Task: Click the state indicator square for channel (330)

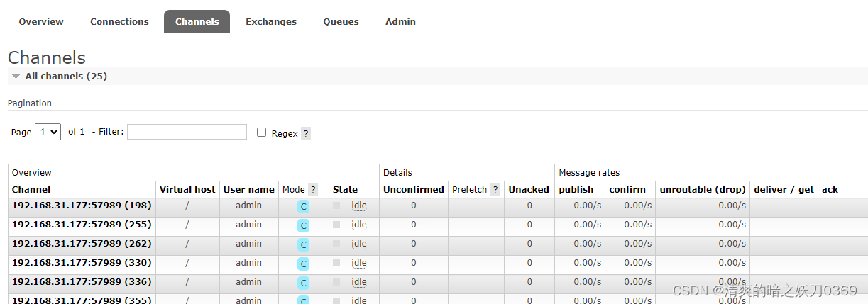Action: click(336, 263)
